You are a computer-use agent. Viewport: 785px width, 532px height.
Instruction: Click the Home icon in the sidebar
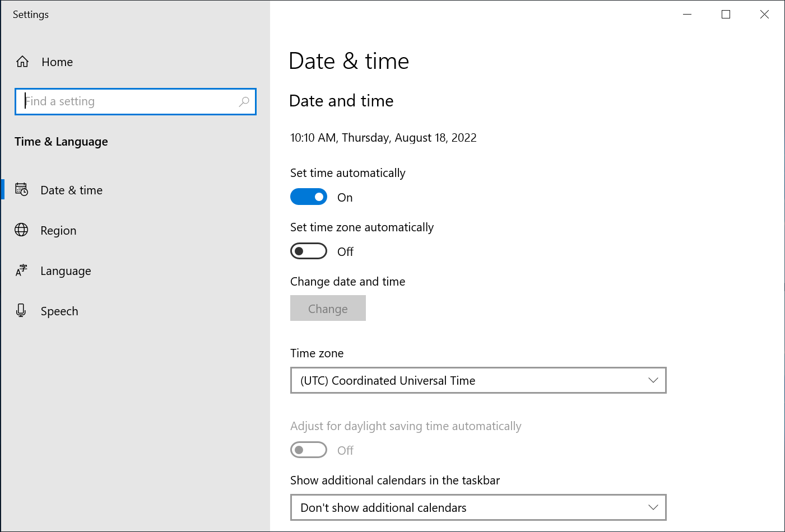[22, 62]
